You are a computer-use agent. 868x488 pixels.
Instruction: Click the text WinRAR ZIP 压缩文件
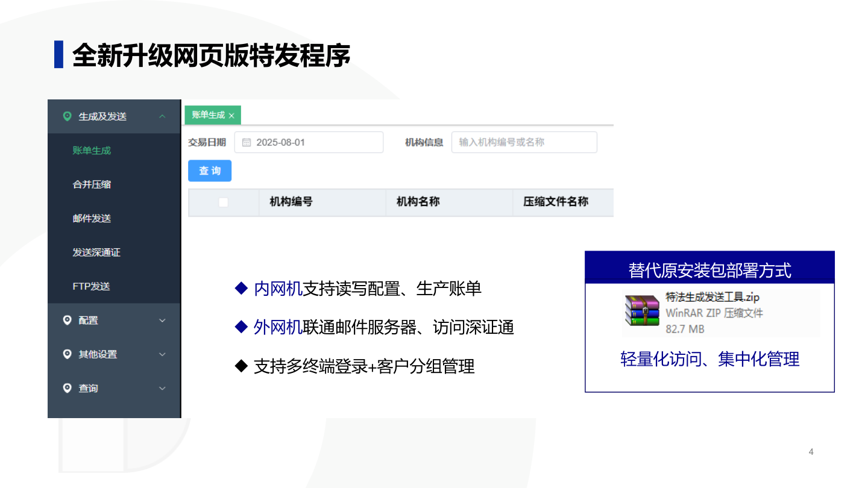(714, 313)
